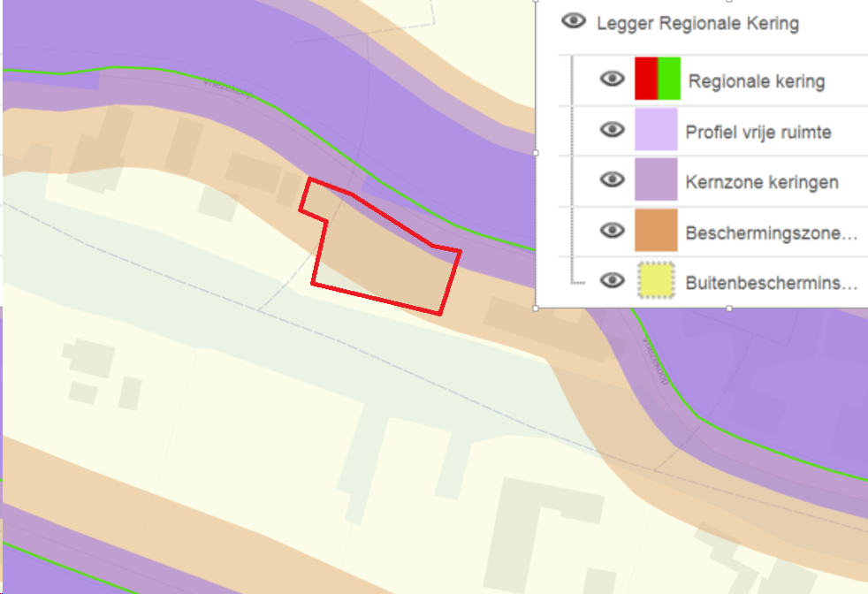Click the orange Beschermingszone swatch
Screen dimensions: 868x594
click(656, 231)
